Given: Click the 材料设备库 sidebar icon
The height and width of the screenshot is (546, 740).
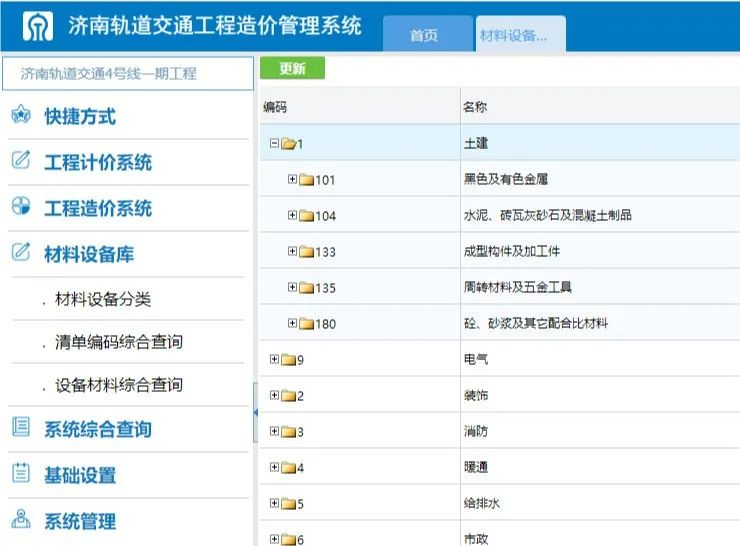Looking at the screenshot, I should (21, 252).
